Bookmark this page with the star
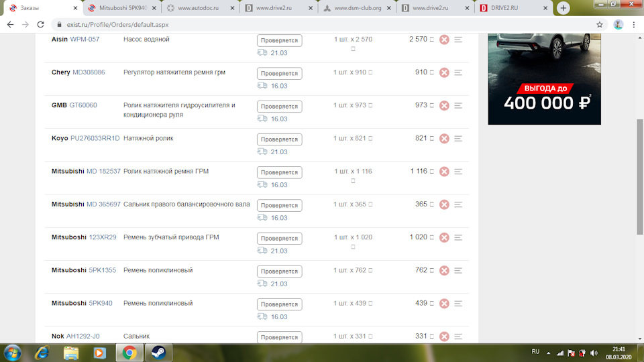Viewport: 644px width, 362px height. click(600, 25)
